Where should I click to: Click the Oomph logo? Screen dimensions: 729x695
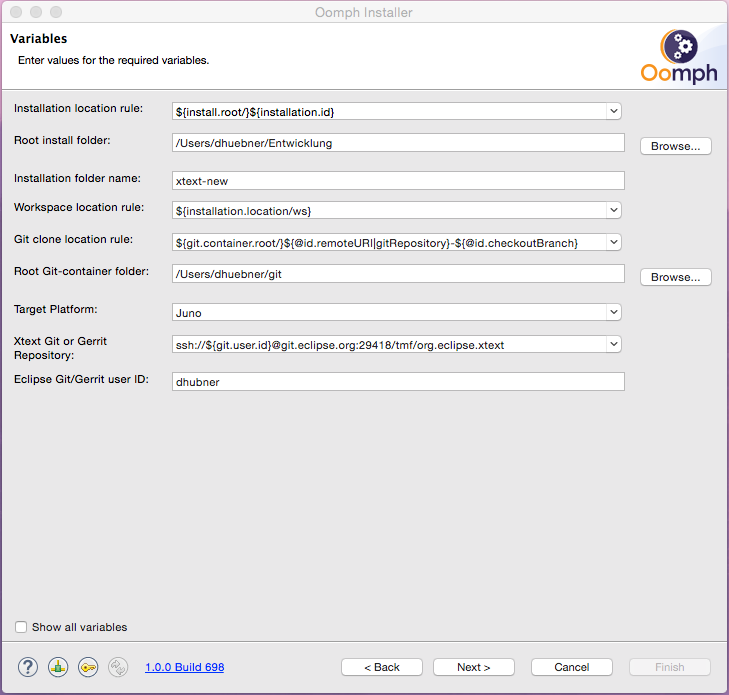(679, 56)
